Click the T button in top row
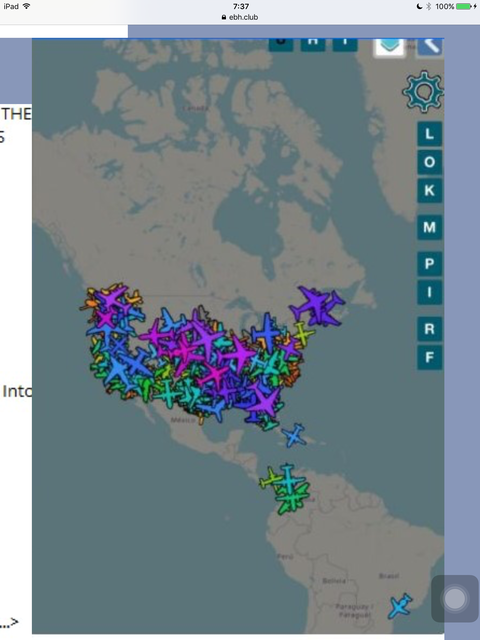This screenshot has height=640, width=480. point(345,44)
